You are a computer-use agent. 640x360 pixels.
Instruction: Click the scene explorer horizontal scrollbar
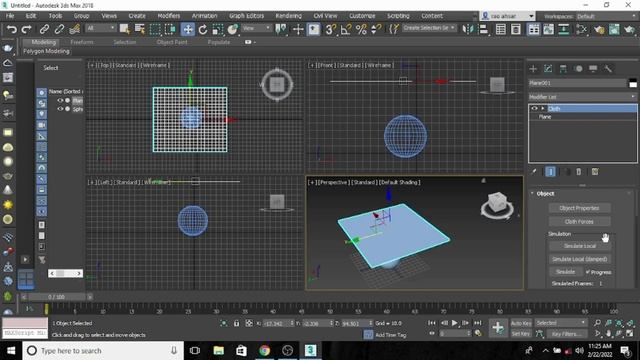tap(65, 273)
